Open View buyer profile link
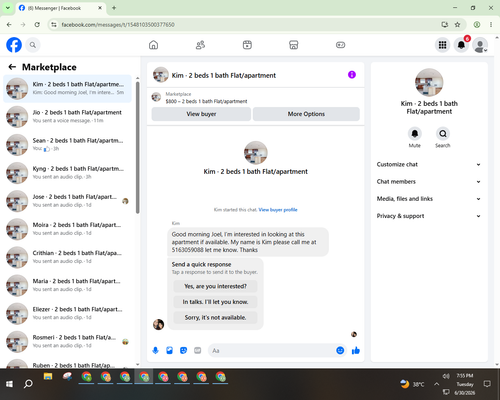Viewport: 500px width, 400px height. 278,210
